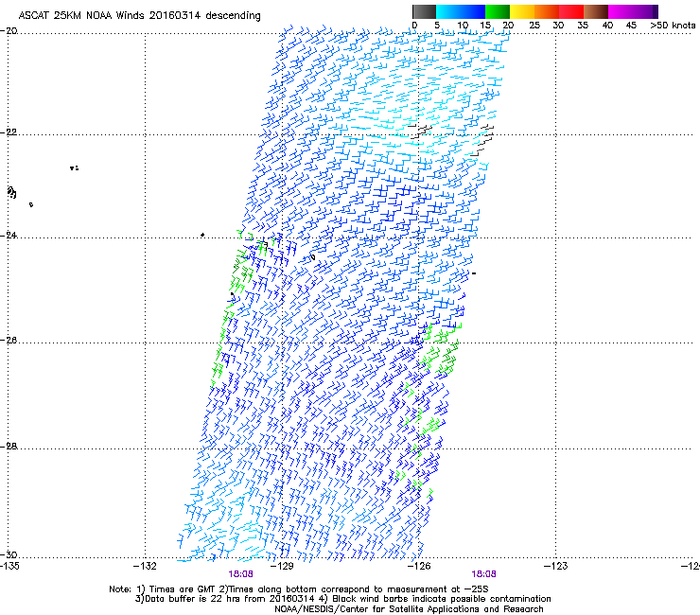
Task: Click the '-26' latitude axis label
Action: (9, 341)
